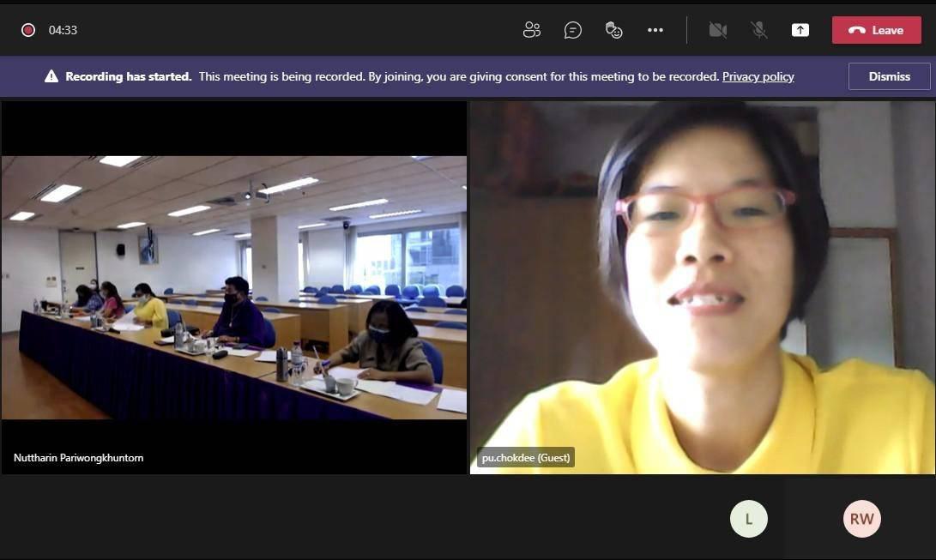This screenshot has width=936, height=560.
Task: Unmute the microphone
Action: tap(758, 30)
